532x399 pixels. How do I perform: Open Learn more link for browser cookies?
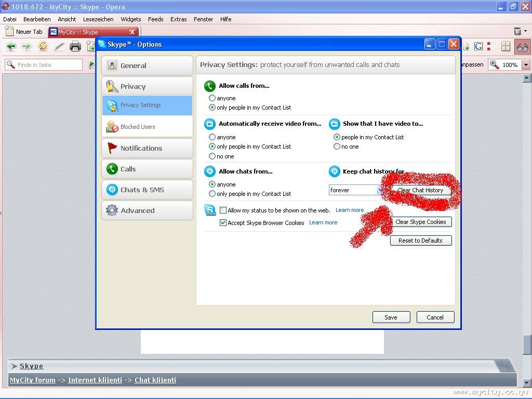tap(323, 222)
